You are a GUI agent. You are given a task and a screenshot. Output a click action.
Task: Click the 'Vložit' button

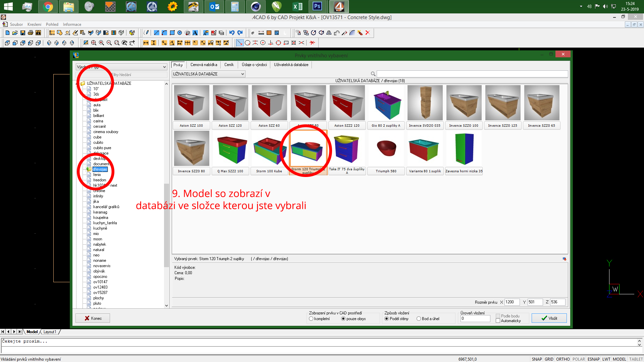point(549,318)
